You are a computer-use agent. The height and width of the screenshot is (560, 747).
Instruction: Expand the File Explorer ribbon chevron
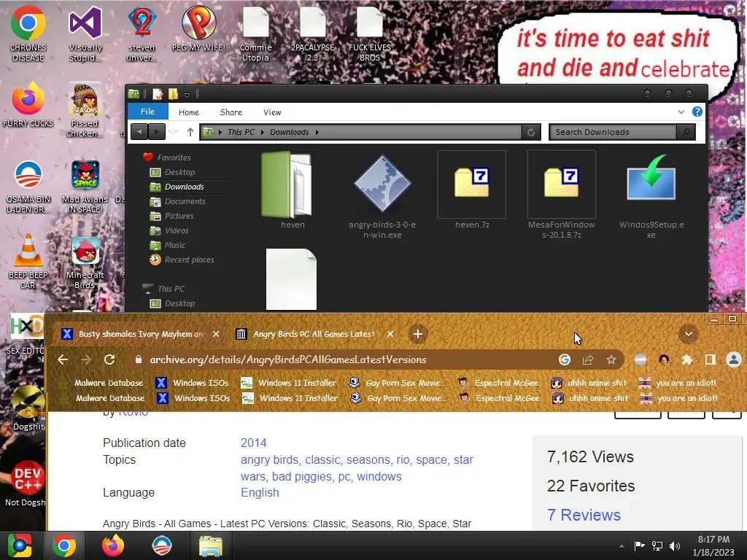click(x=681, y=112)
